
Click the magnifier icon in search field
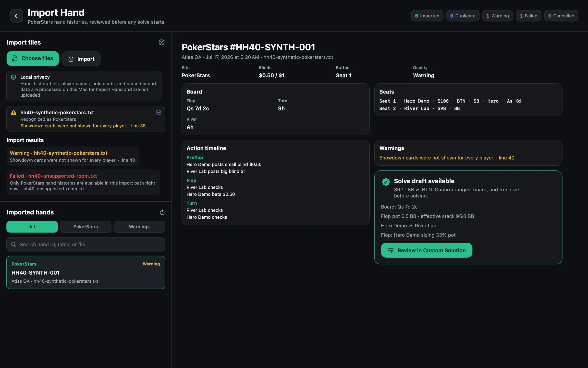14,244
